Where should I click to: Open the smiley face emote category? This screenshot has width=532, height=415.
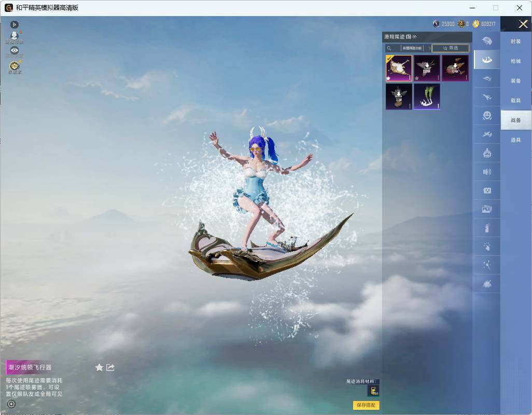[x=487, y=116]
